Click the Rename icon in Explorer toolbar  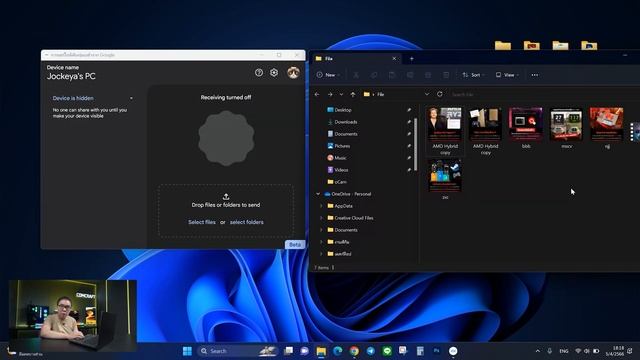[x=410, y=75]
